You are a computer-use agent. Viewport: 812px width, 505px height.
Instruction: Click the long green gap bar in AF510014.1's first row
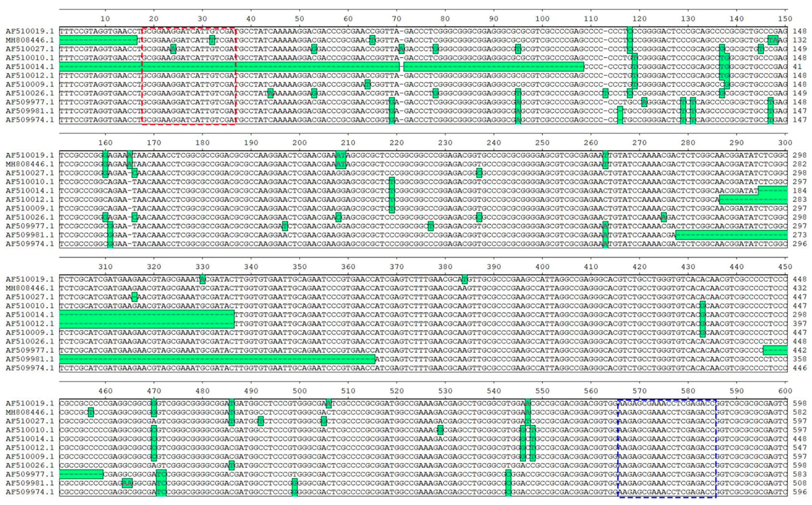point(229,66)
